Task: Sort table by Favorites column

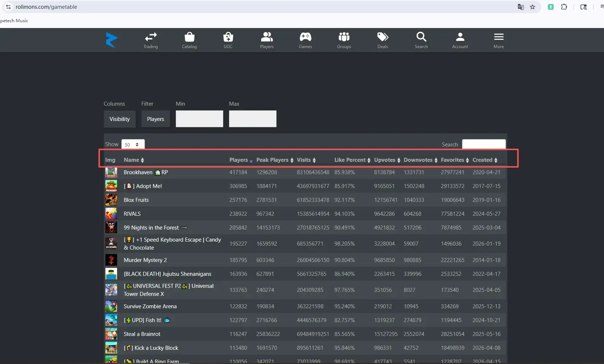Action: tap(455, 160)
